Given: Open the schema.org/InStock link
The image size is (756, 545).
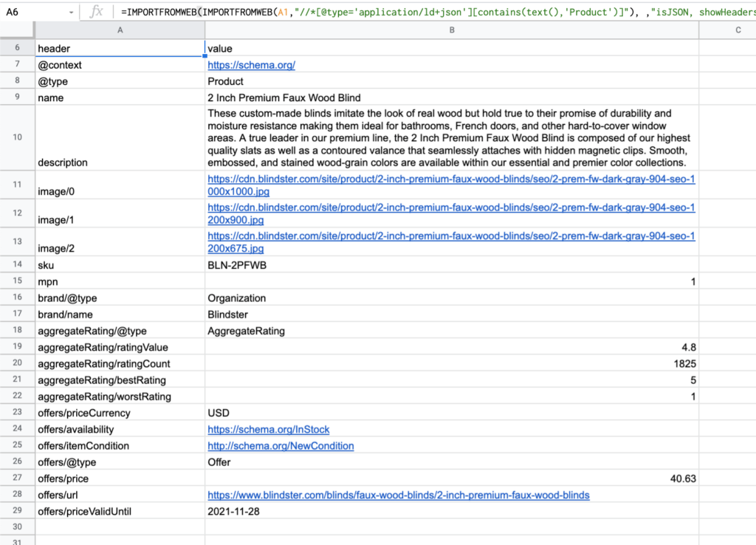Looking at the screenshot, I should click(x=268, y=430).
